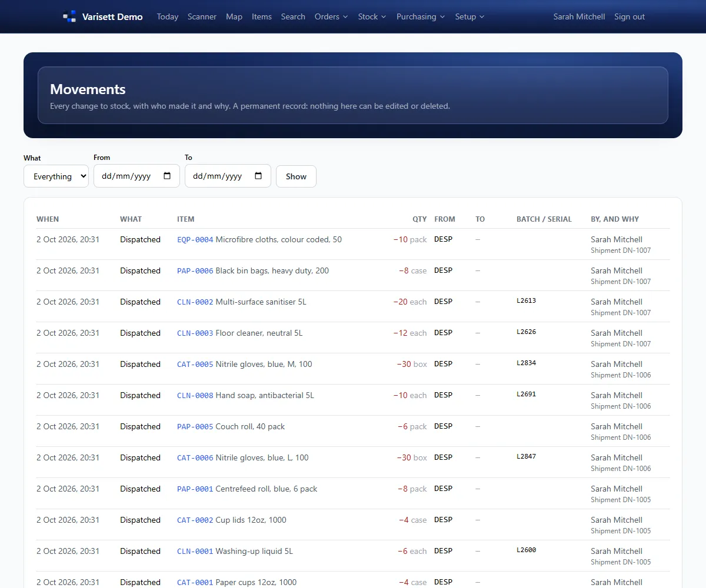This screenshot has width=706, height=588.
Task: Click the Varisett Demo logo icon
Action: click(x=70, y=16)
